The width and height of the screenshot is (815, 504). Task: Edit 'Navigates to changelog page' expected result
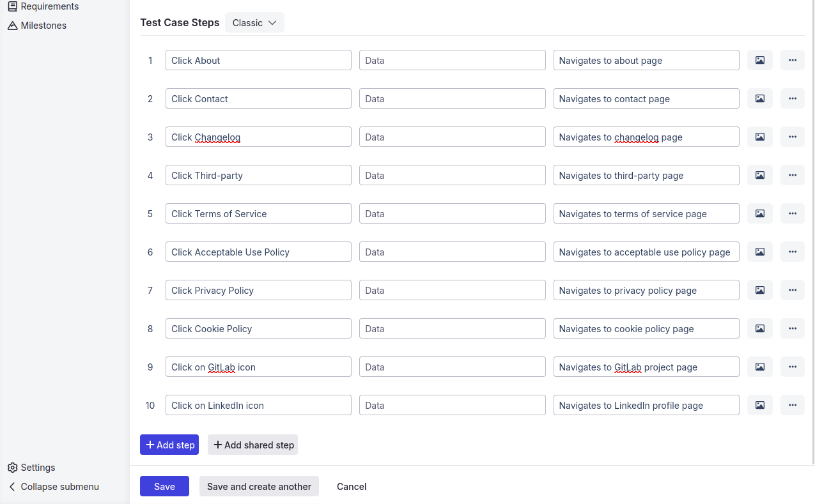click(x=646, y=137)
